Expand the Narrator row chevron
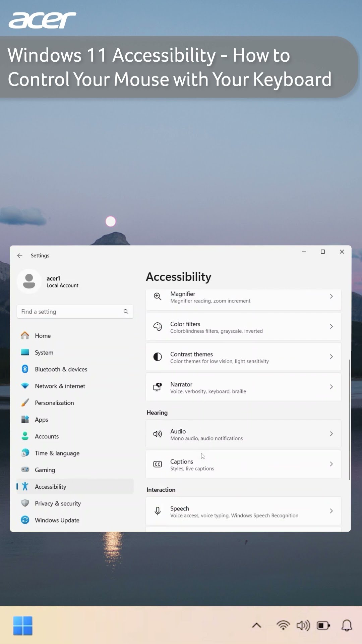 331,387
